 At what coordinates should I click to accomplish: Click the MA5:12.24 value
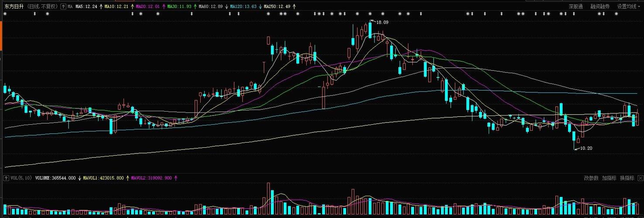tap(86, 7)
